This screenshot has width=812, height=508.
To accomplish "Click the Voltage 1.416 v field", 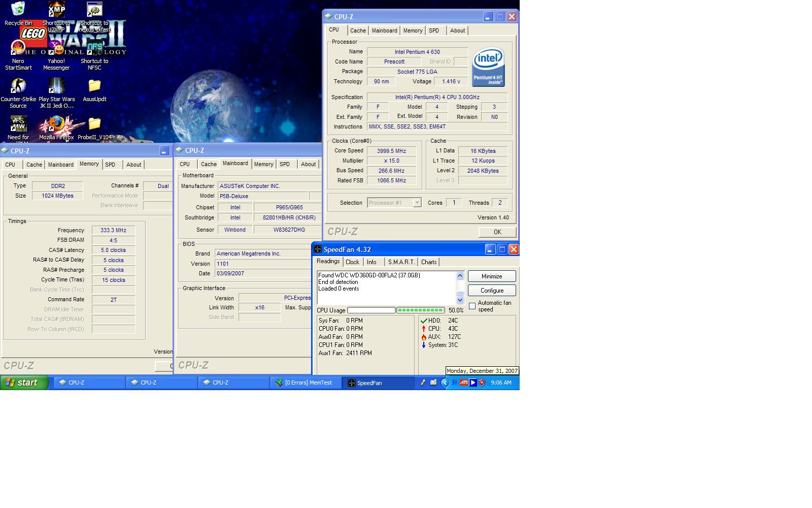I will pyautogui.click(x=451, y=81).
